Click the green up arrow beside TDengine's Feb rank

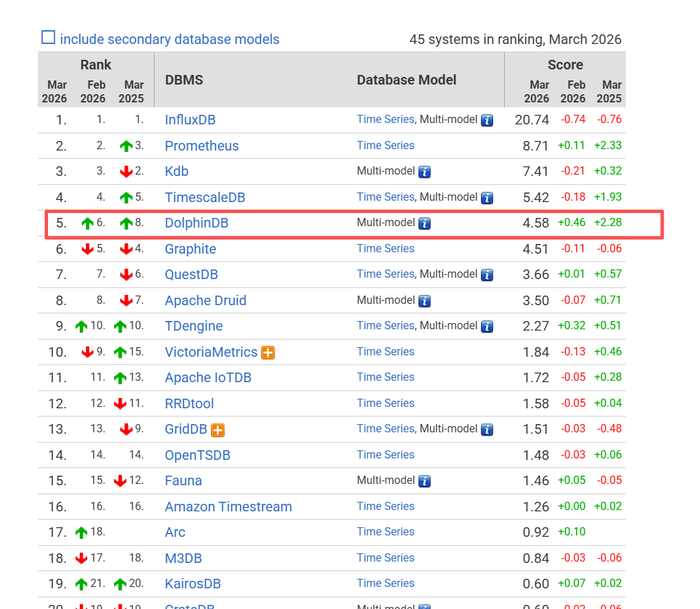click(81, 326)
